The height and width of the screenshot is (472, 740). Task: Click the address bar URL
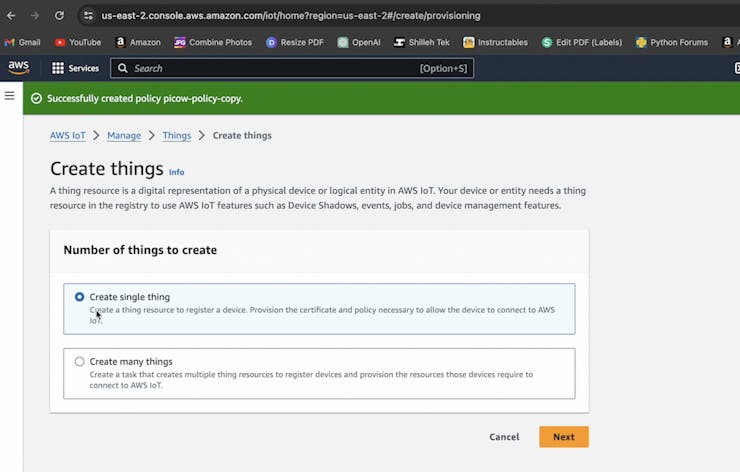291,16
